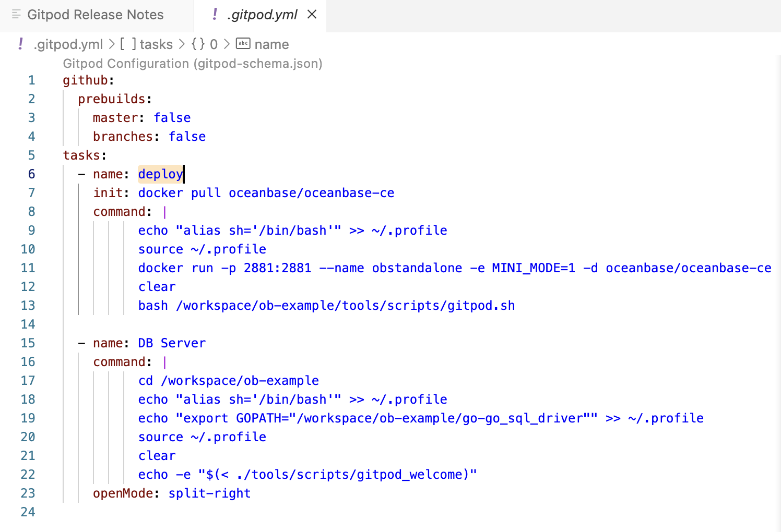Click the Gitpod Release Notes tab icon
The width and height of the screenshot is (781, 532).
(x=16, y=15)
